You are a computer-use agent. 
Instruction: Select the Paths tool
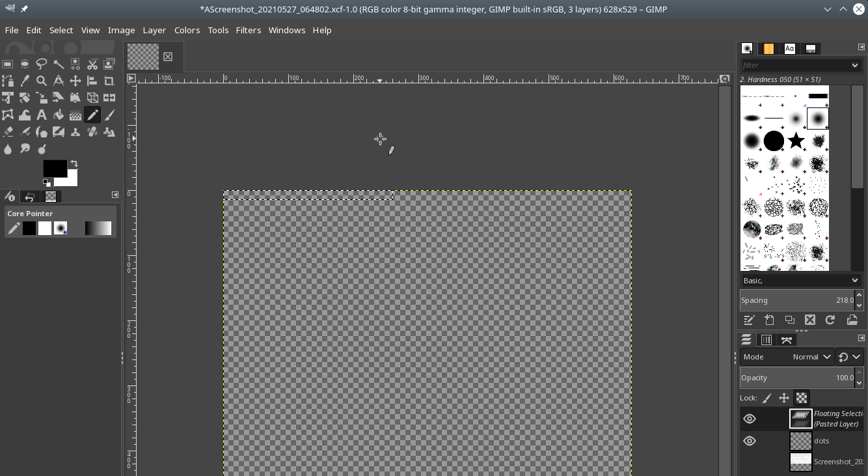(x=8, y=81)
